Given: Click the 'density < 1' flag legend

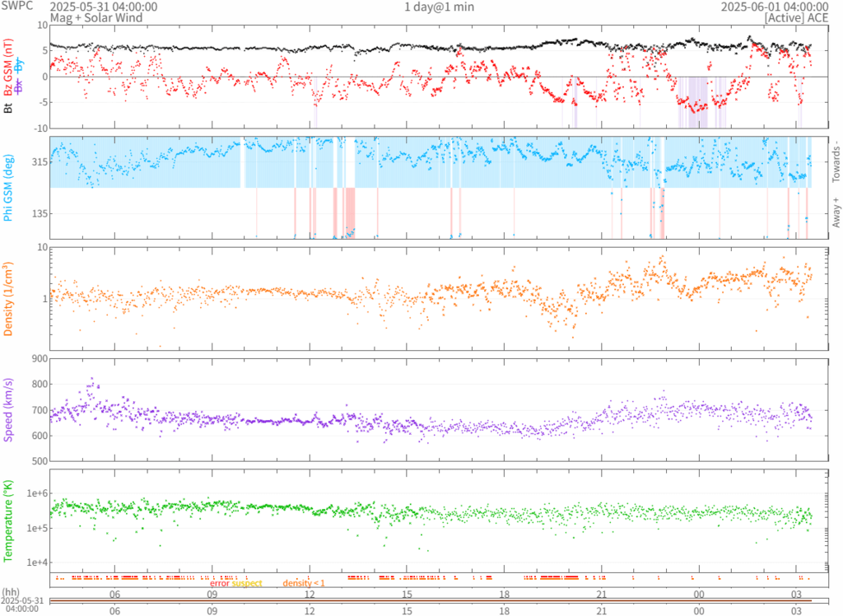Looking at the screenshot, I should [x=304, y=583].
